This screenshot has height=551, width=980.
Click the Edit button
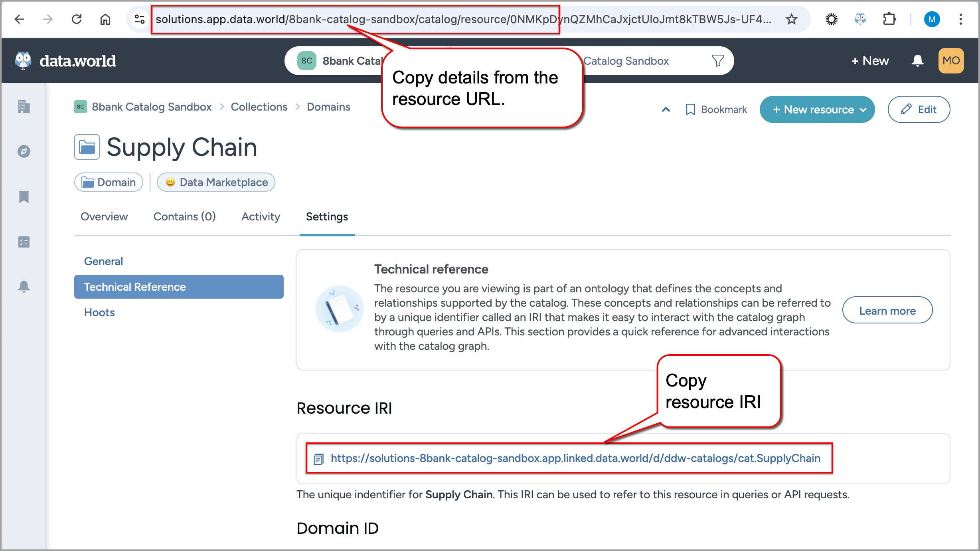919,109
